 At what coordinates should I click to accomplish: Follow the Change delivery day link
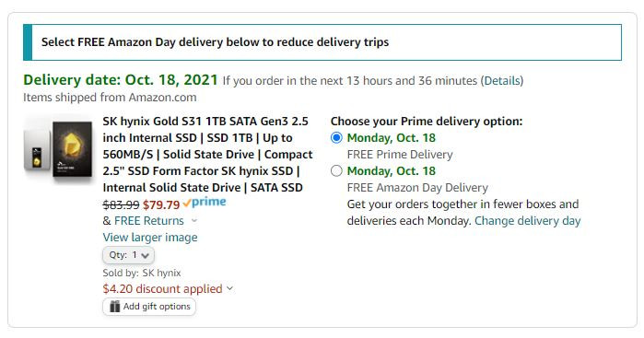[x=528, y=221]
